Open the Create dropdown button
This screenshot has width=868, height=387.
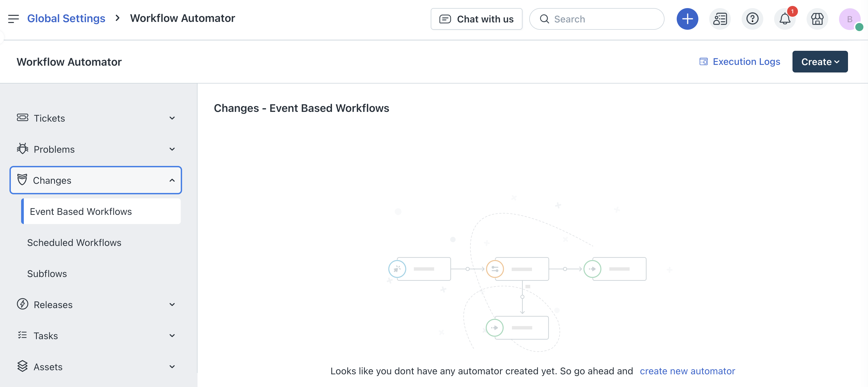coord(820,62)
